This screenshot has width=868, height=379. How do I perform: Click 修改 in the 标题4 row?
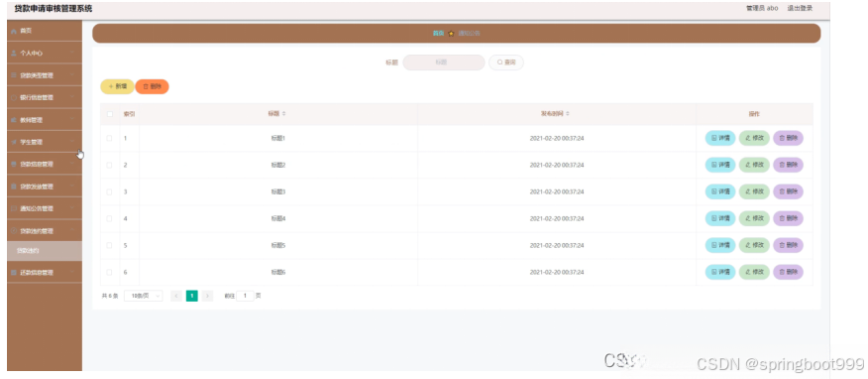click(754, 218)
